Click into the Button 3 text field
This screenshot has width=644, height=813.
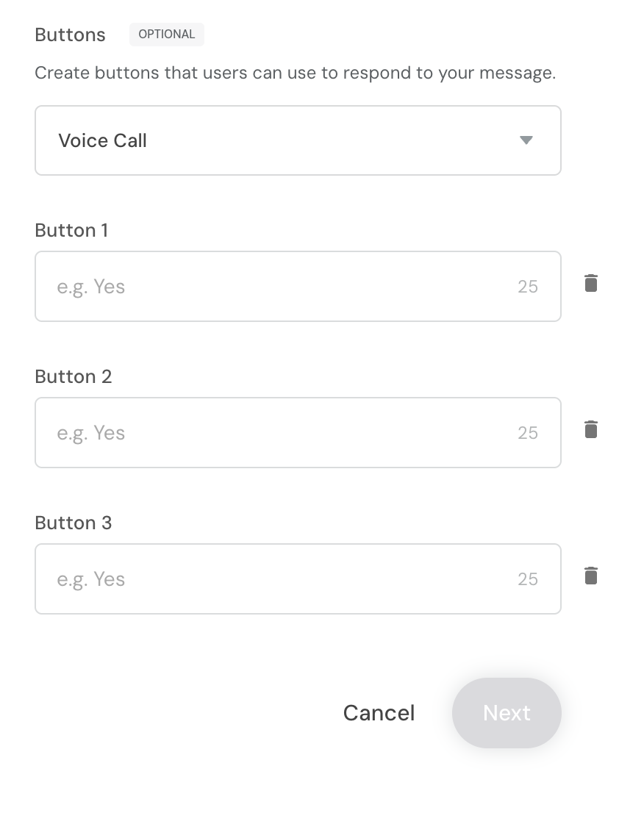pyautogui.click(x=298, y=579)
